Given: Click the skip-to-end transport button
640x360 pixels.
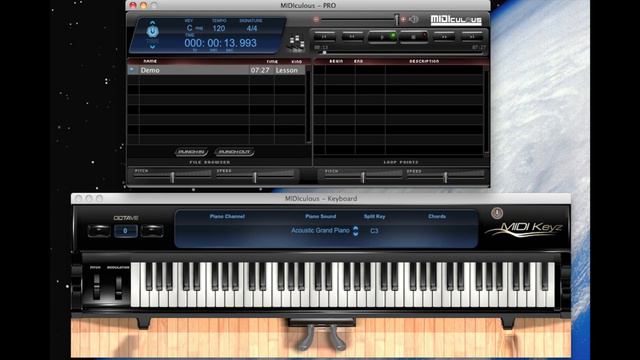Looking at the screenshot, I should 472,37.
